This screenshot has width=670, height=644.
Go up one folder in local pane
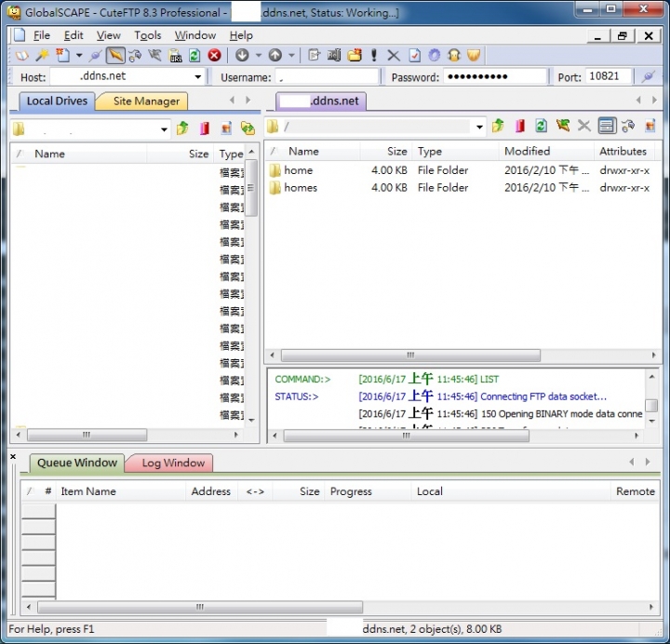coord(182,127)
